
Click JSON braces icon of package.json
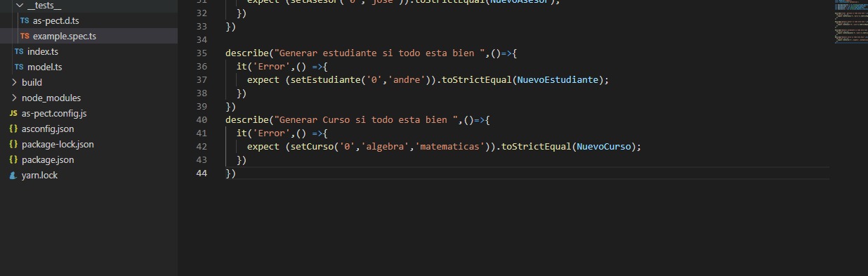click(13, 159)
